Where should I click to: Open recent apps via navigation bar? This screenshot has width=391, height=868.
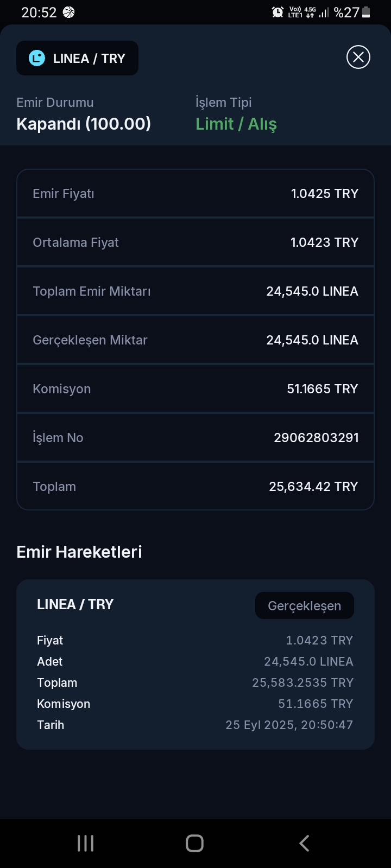point(86,843)
